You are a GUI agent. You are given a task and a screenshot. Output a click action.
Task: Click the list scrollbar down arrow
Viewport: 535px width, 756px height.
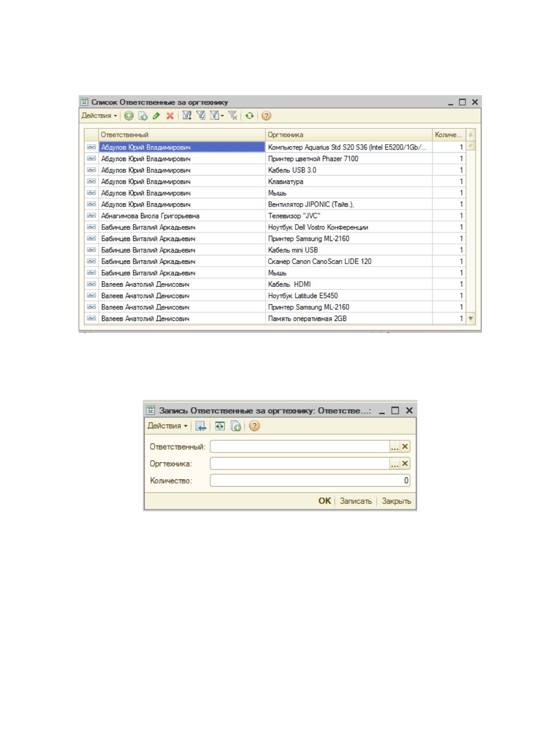[471, 318]
